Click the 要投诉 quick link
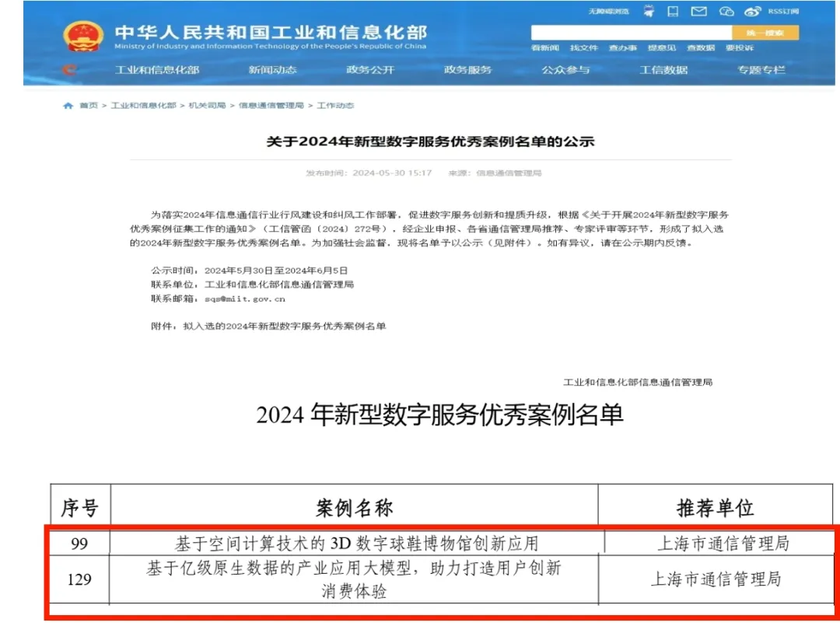 click(x=740, y=48)
